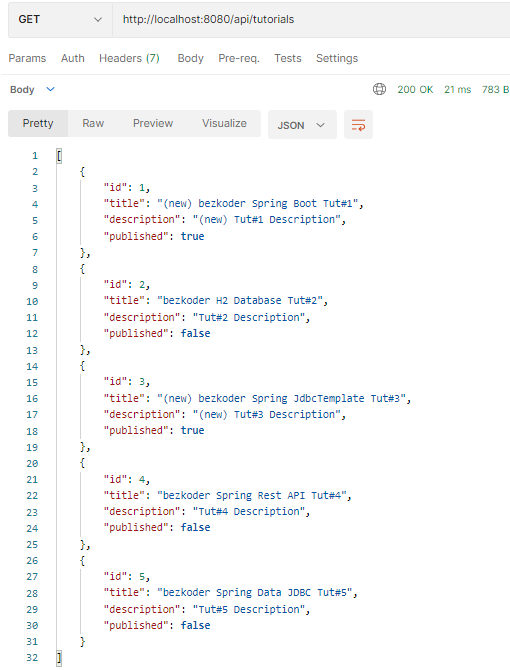Click the request URL field
This screenshot has height=670, width=510.
pos(311,20)
